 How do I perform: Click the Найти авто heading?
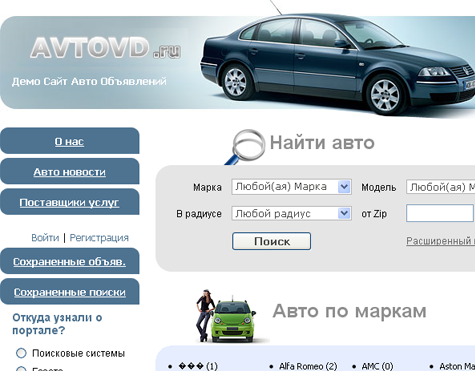coord(322,143)
